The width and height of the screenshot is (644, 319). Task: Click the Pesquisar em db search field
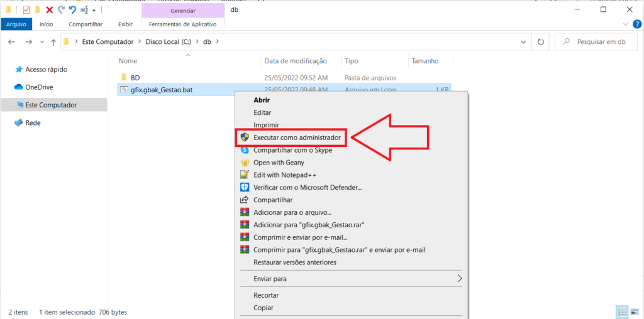pyautogui.click(x=597, y=41)
